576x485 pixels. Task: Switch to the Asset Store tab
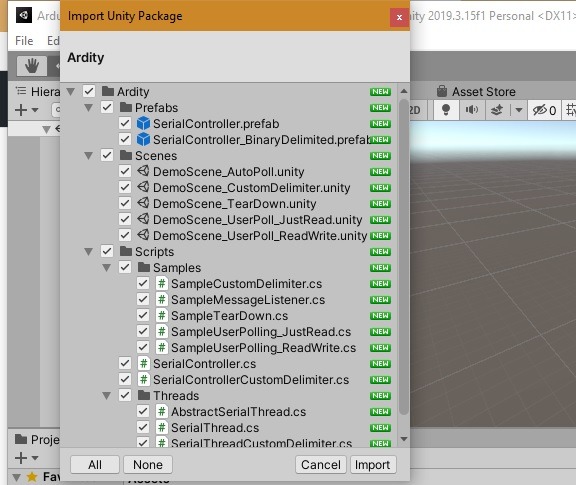click(x=476, y=91)
